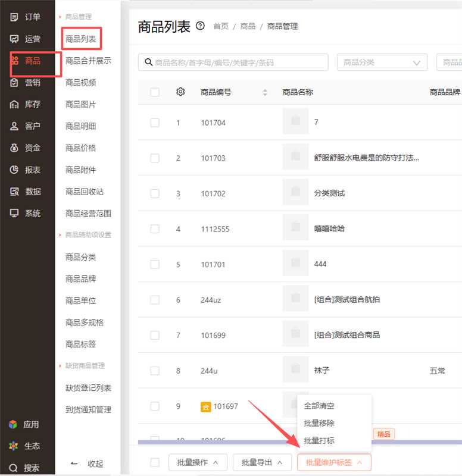
Task: Open the 库存 inventory sidebar icon
Action: 14,105
